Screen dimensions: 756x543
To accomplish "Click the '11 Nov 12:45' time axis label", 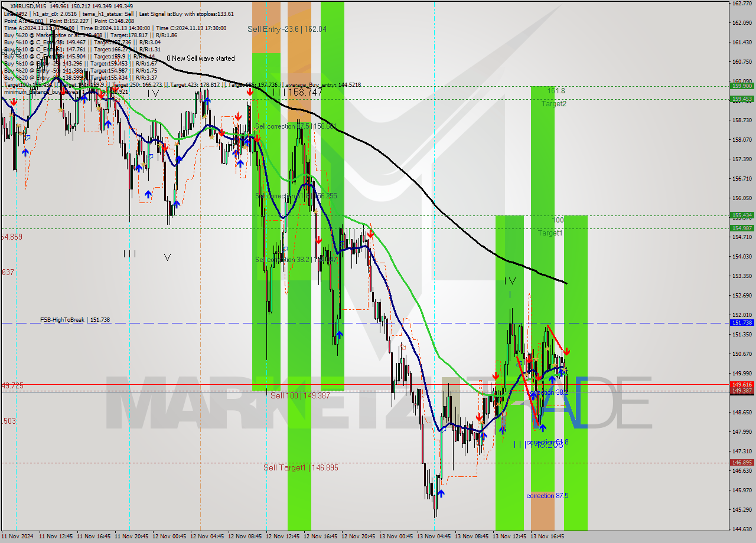I will [56, 537].
